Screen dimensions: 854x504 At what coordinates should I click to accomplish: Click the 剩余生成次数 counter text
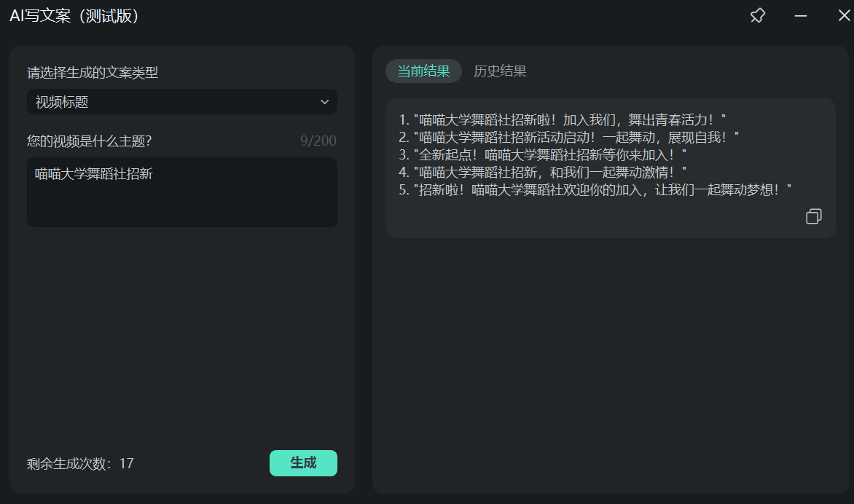click(x=80, y=463)
